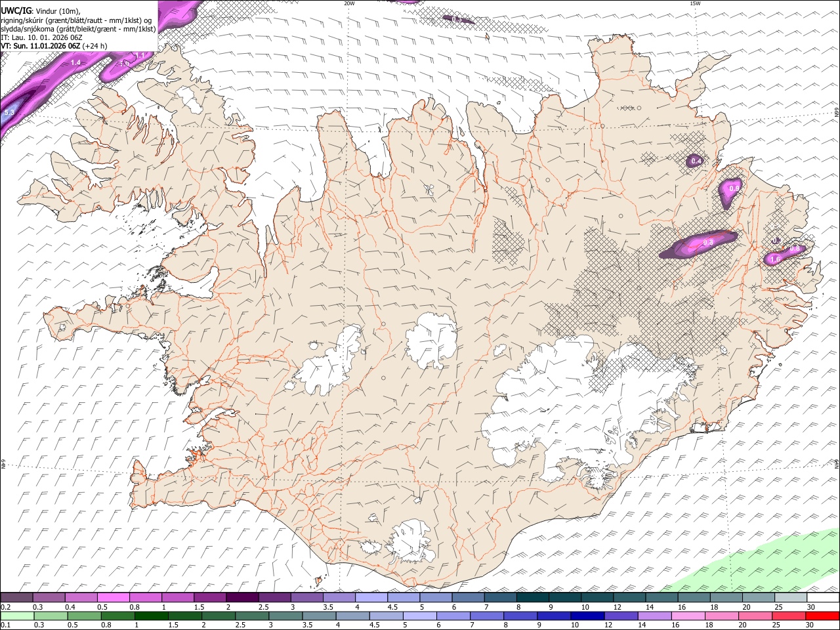Click the 'rigning/skúrir' legend description line
This screenshot has width=840, height=630.
76,20
